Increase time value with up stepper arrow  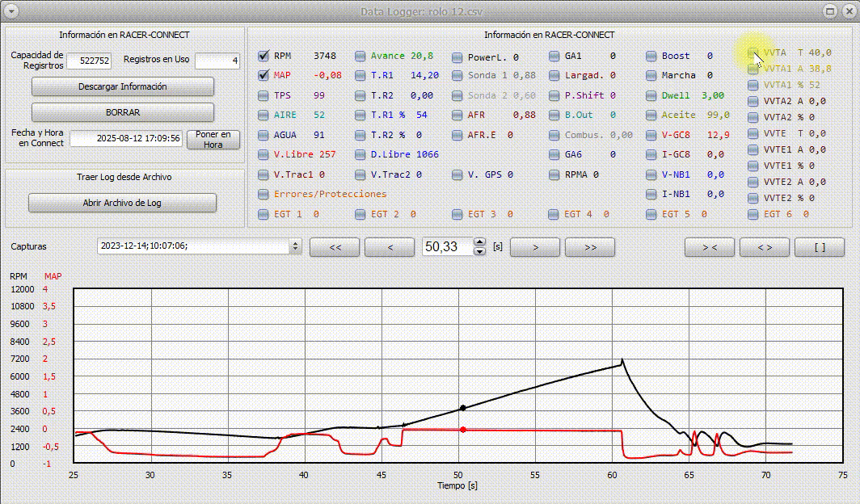click(x=479, y=242)
